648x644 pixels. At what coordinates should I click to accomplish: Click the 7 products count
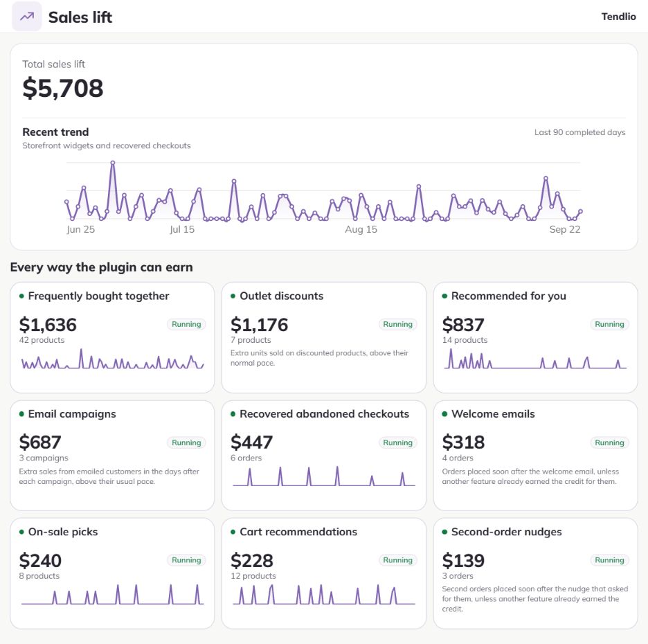click(x=251, y=340)
